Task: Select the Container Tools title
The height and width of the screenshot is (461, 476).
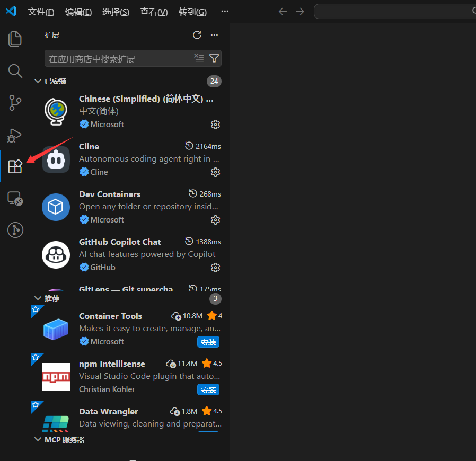Action: tap(110, 316)
